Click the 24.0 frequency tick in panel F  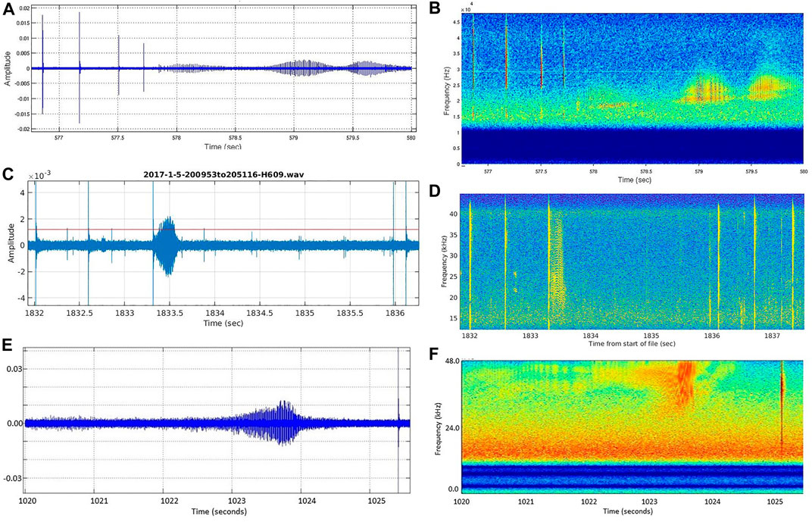pyautogui.click(x=451, y=428)
